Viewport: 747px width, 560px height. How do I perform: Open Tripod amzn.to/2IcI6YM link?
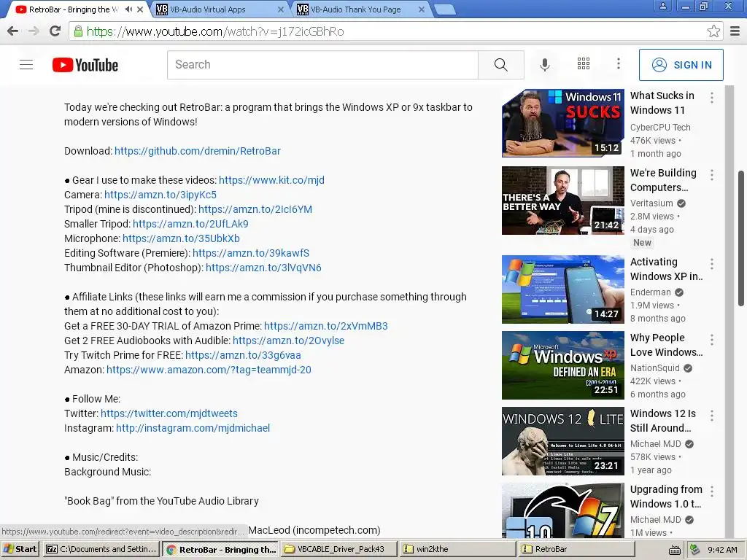(255, 209)
